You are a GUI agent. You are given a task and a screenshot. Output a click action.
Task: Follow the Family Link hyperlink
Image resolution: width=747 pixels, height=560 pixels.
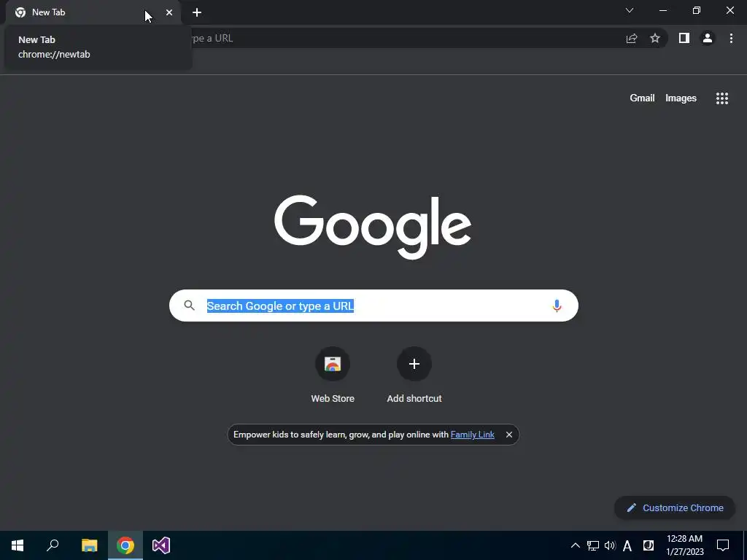pos(472,435)
